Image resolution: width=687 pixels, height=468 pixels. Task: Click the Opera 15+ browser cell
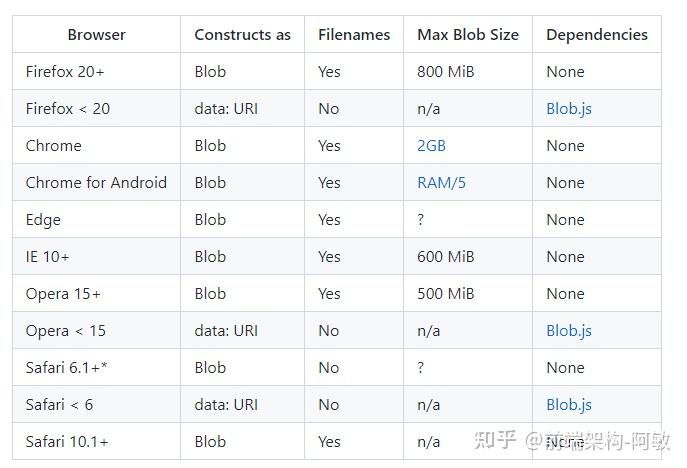[x=63, y=294]
